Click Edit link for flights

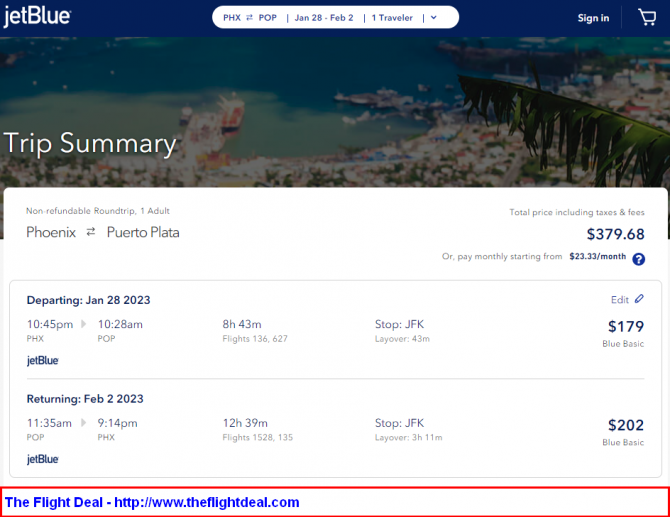tap(620, 300)
